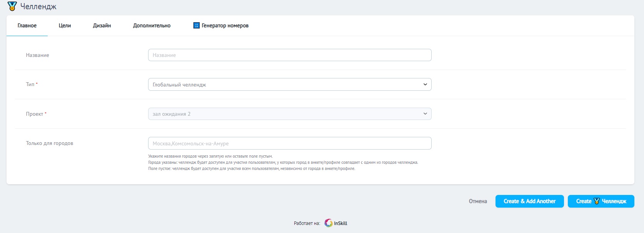Image resolution: width=644 pixels, height=233 pixels.
Task: Click the Отмена cancel link
Action: [x=478, y=201]
